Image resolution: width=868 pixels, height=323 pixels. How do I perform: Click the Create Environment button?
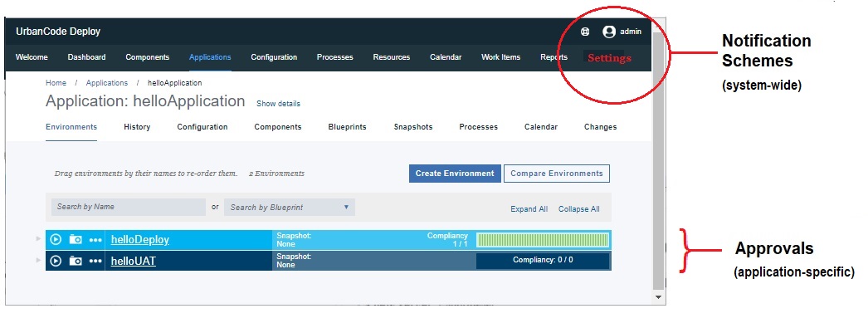455,174
